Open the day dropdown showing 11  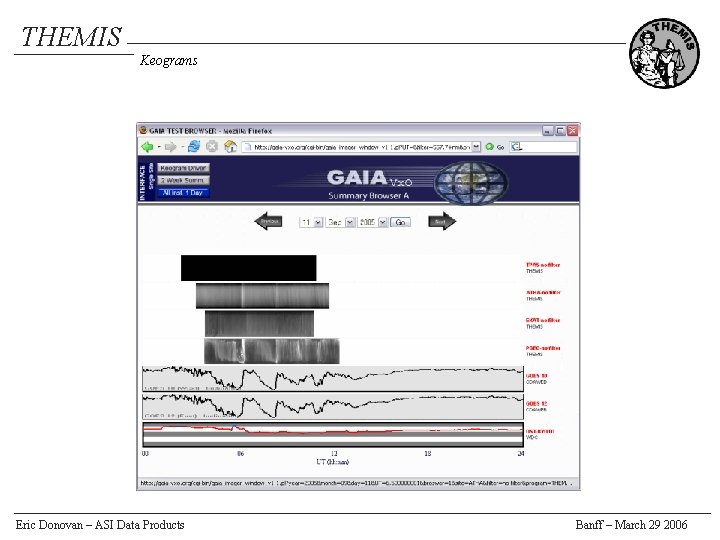coord(311,222)
